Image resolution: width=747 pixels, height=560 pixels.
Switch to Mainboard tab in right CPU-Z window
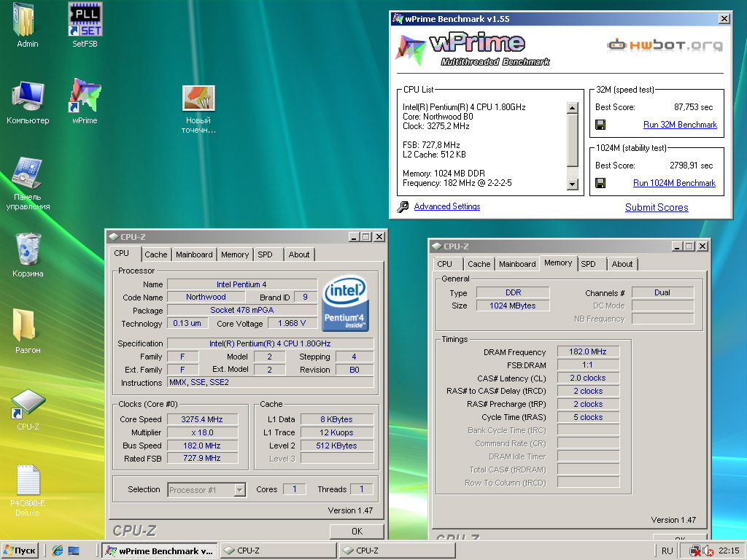[517, 264]
